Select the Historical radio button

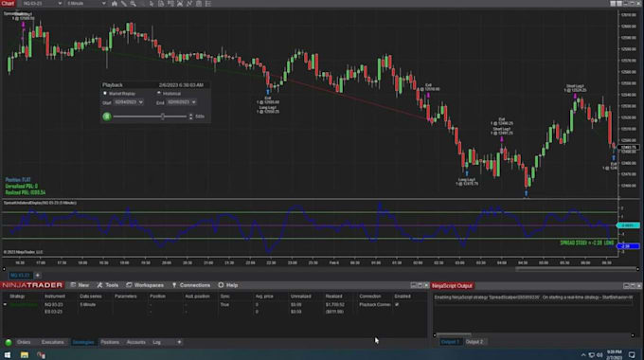159,93
